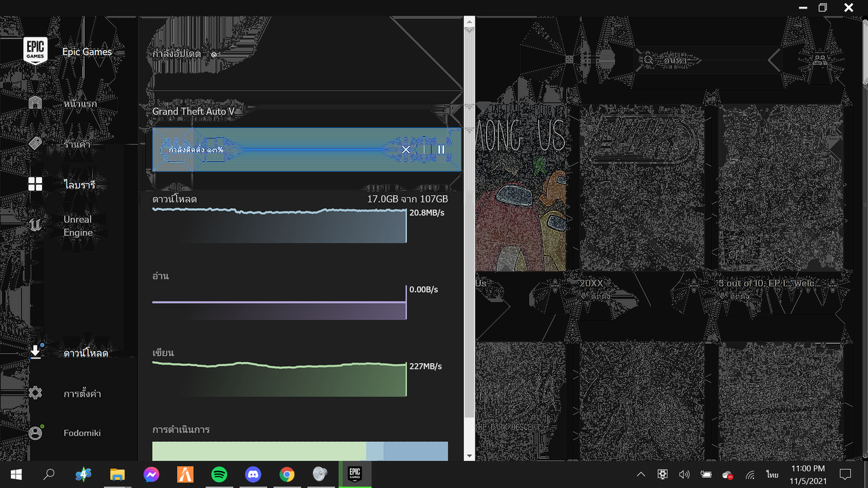Screen dimensions: 868x488
Task: Open the Unreal Engine section
Action: [x=78, y=226]
